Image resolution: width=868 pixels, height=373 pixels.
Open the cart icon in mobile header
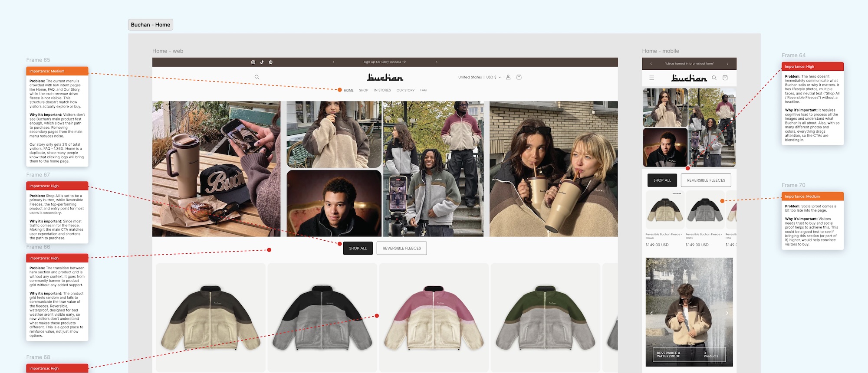[x=725, y=78]
